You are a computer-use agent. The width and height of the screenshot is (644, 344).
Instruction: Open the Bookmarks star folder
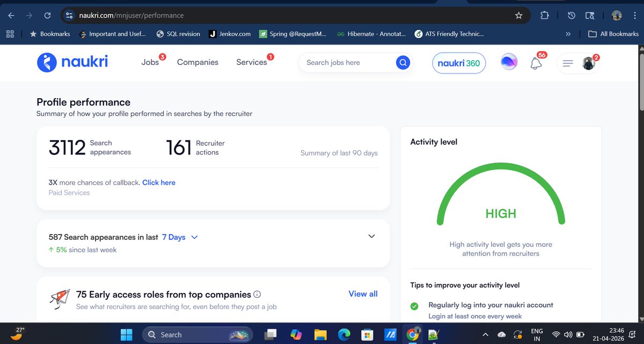tap(50, 34)
